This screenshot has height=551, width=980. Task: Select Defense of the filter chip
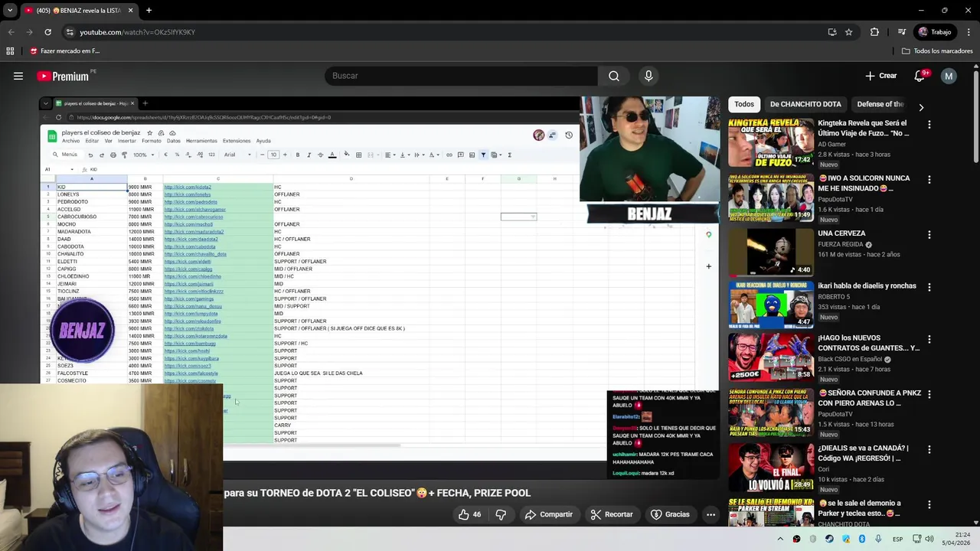point(880,104)
